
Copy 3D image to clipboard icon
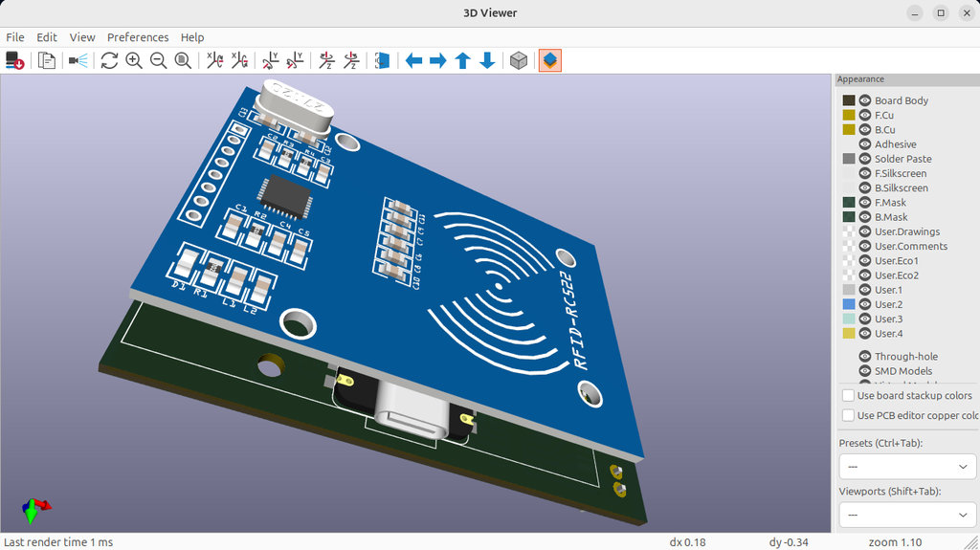pos(47,60)
